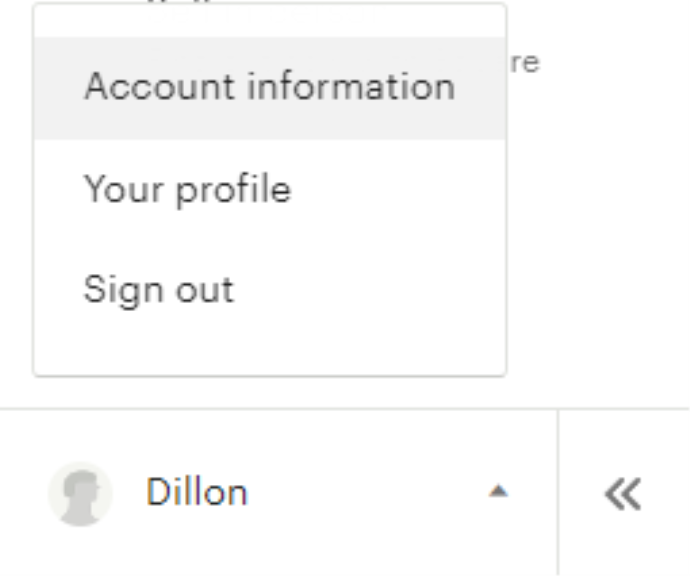Hide the side panel using « button
This screenshot has height=576, width=690.
[623, 493]
